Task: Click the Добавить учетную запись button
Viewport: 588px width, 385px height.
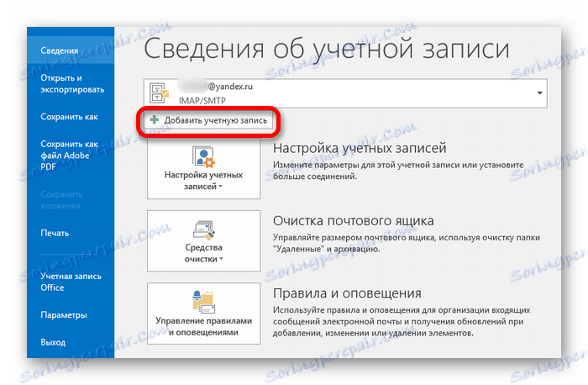Action: pyautogui.click(x=208, y=120)
